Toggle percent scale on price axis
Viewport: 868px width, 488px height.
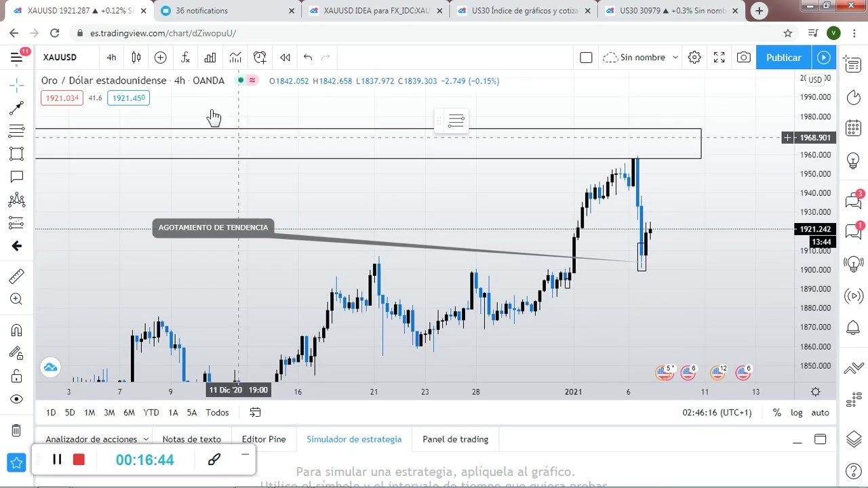[776, 413]
